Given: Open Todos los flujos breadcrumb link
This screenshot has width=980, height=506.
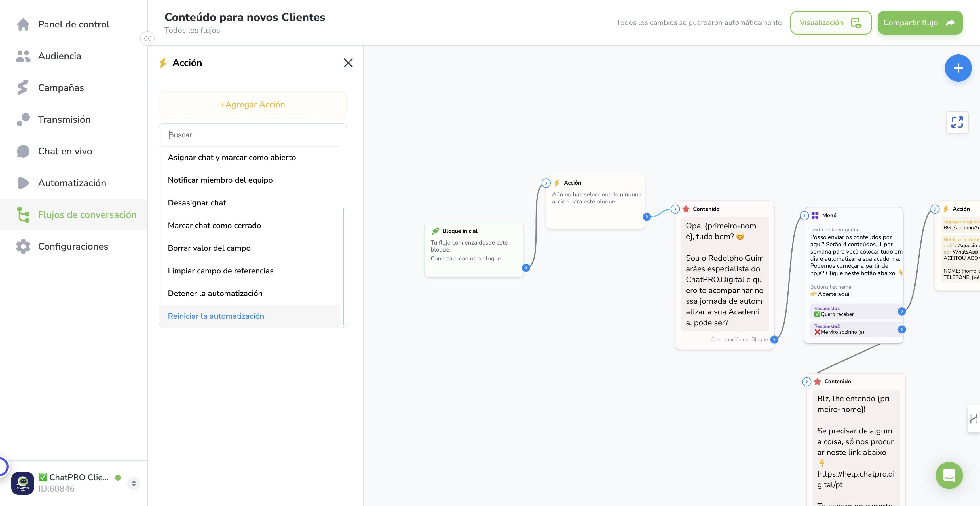Looking at the screenshot, I should point(192,30).
